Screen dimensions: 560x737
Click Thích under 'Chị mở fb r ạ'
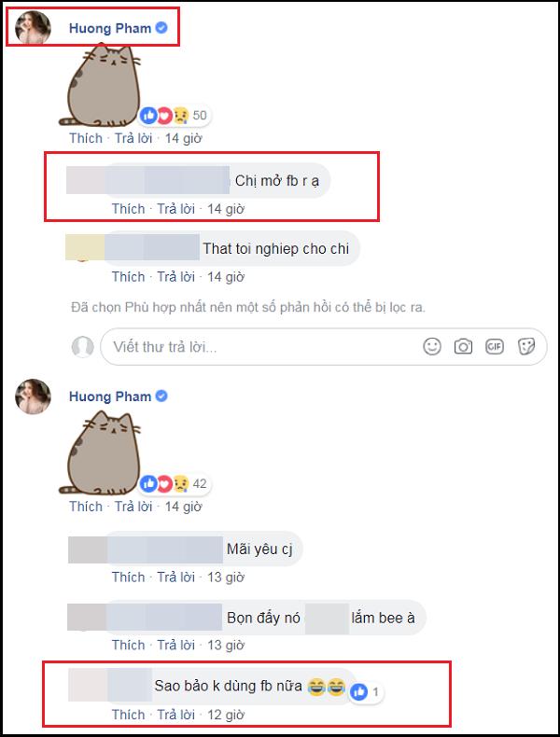(129, 209)
